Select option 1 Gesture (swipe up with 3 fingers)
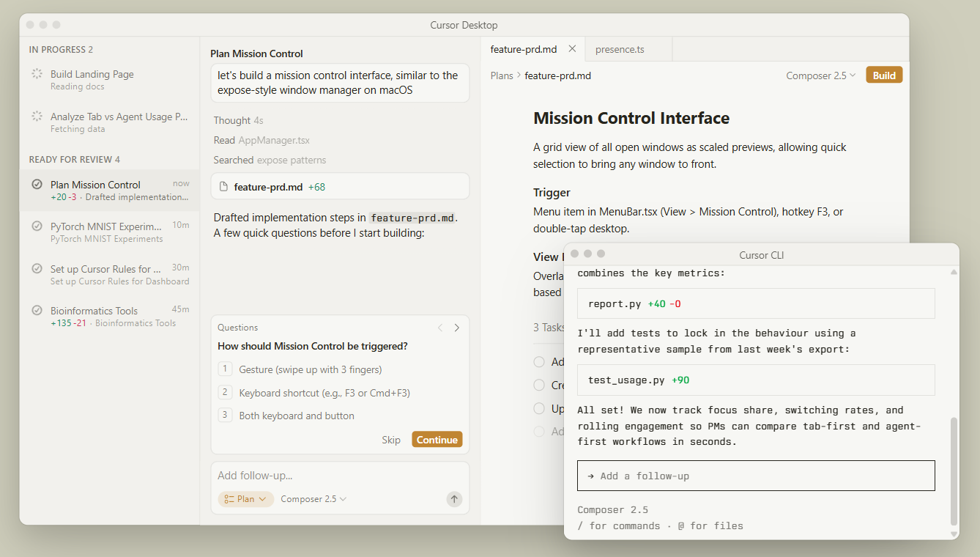This screenshot has height=557, width=980. pos(340,369)
